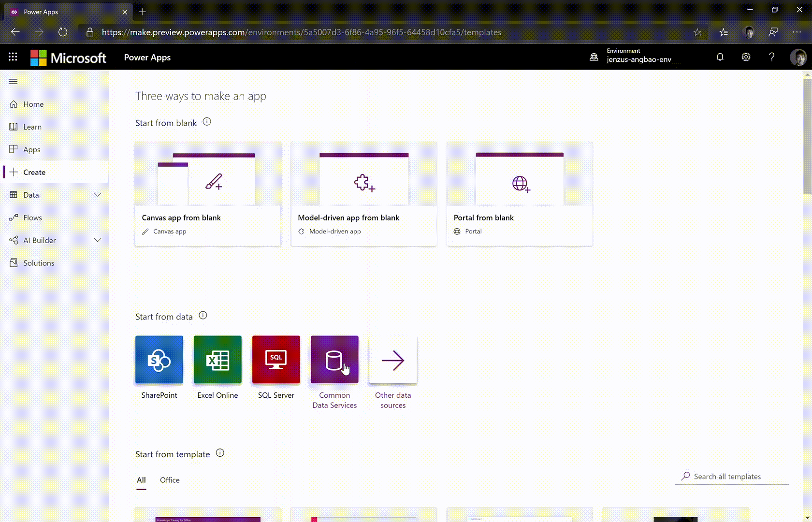Open the Microsoft app launcher waffle icon

13,57
